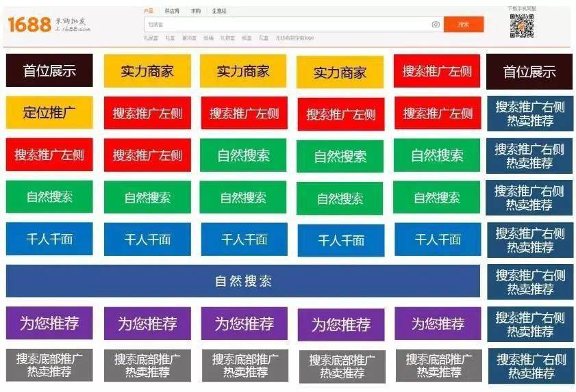576x392 pixels.
Task: Switch to the 供应商 search tab
Action: (x=172, y=11)
